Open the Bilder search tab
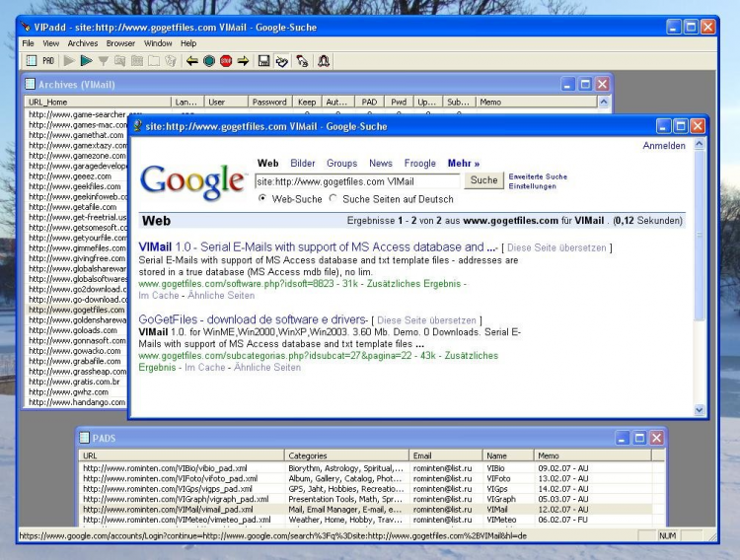 click(x=303, y=164)
